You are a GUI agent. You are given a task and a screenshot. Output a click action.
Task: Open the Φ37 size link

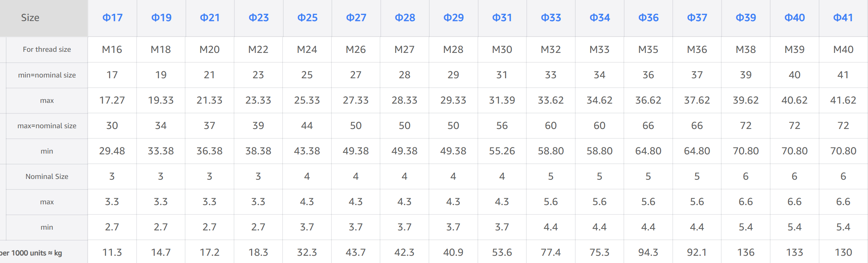(x=697, y=18)
